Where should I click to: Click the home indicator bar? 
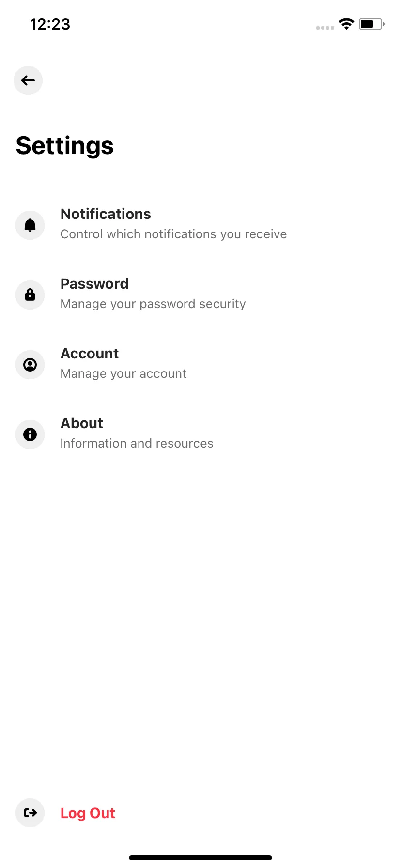200,858
